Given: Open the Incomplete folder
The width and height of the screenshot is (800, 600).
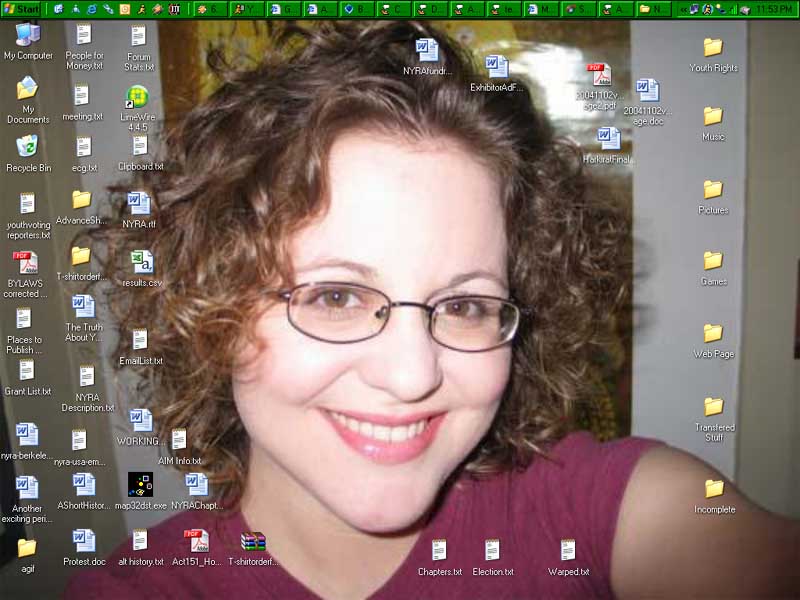Looking at the screenshot, I should pyautogui.click(x=713, y=488).
